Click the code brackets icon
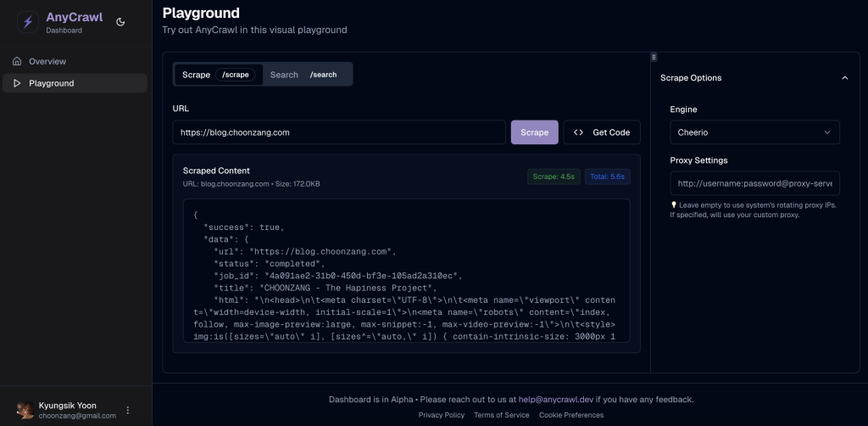The width and height of the screenshot is (868, 426). 578,132
